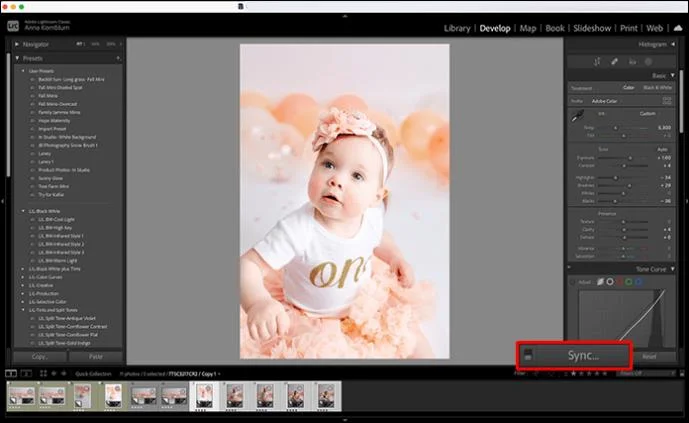
Task: Open the Slideshow module
Action: [x=588, y=28]
